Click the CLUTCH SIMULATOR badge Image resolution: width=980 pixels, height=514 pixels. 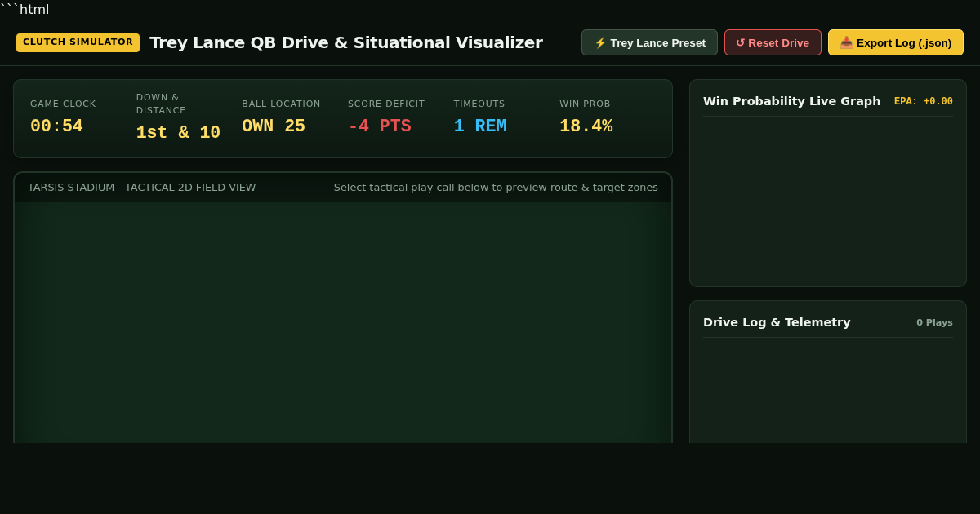click(x=78, y=42)
